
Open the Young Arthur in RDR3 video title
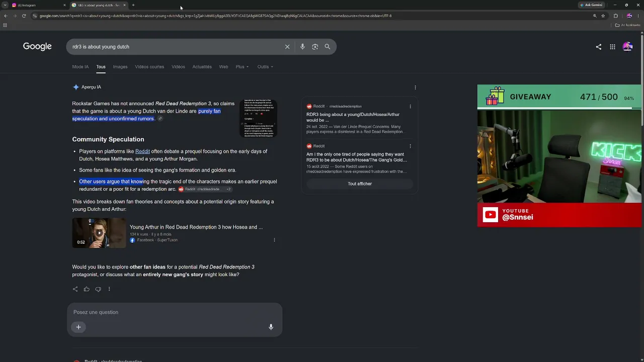(196, 227)
